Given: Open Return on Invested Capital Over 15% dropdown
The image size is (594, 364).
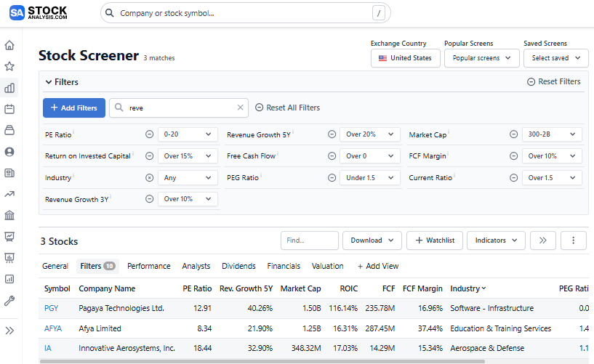Looking at the screenshot, I should tap(188, 156).
